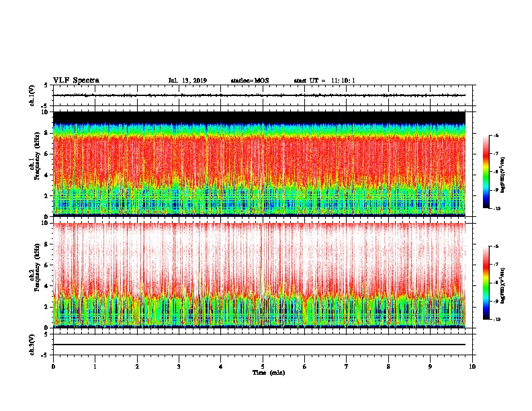The image size is (532, 411).
Task: Click the log(PSD) label beside ch.1 colorbar
Action: tap(502, 175)
